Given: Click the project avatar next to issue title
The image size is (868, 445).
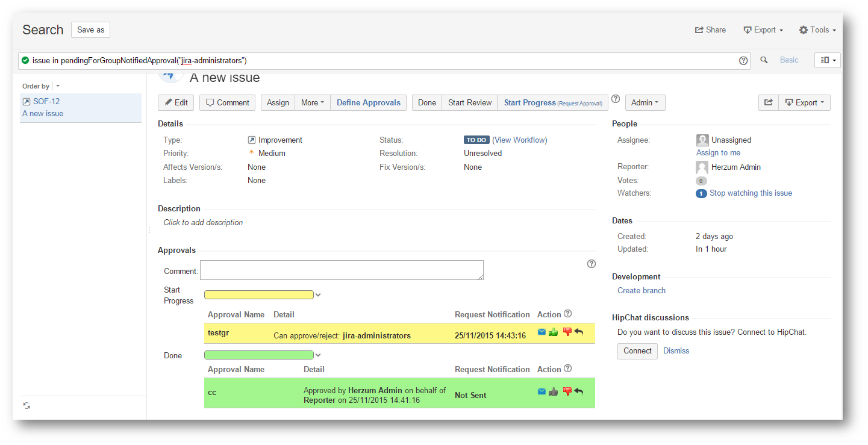Looking at the screenshot, I should click(170, 77).
